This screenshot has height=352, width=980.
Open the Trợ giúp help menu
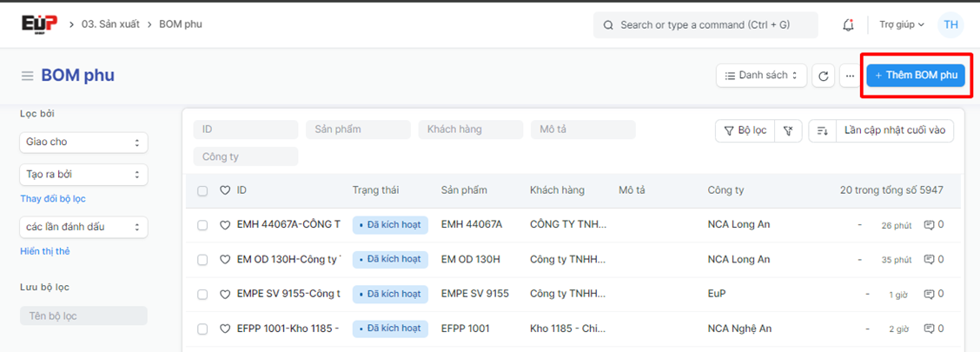pos(902,24)
